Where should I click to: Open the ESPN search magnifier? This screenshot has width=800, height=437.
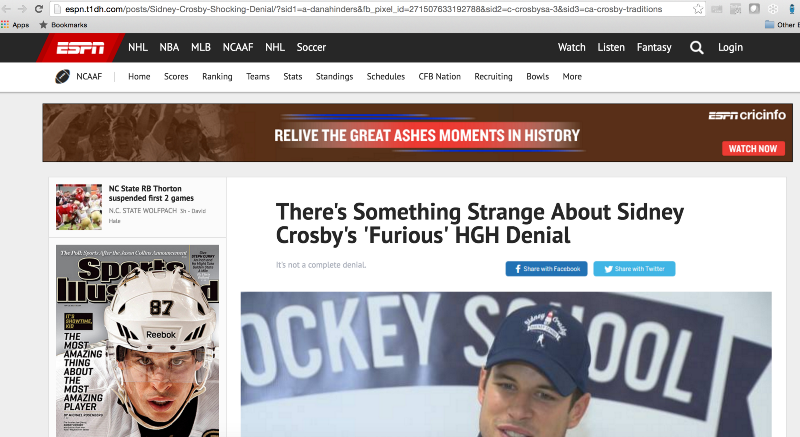pos(696,47)
